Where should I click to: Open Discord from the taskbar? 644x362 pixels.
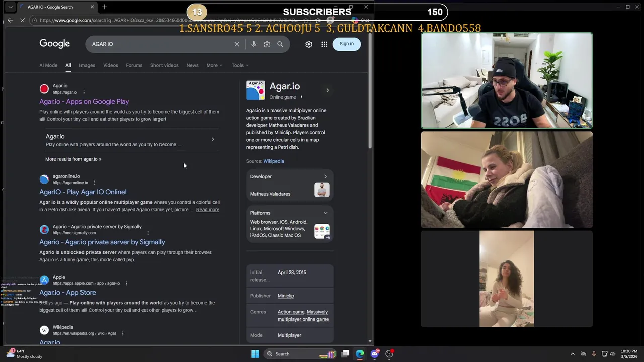(374, 354)
